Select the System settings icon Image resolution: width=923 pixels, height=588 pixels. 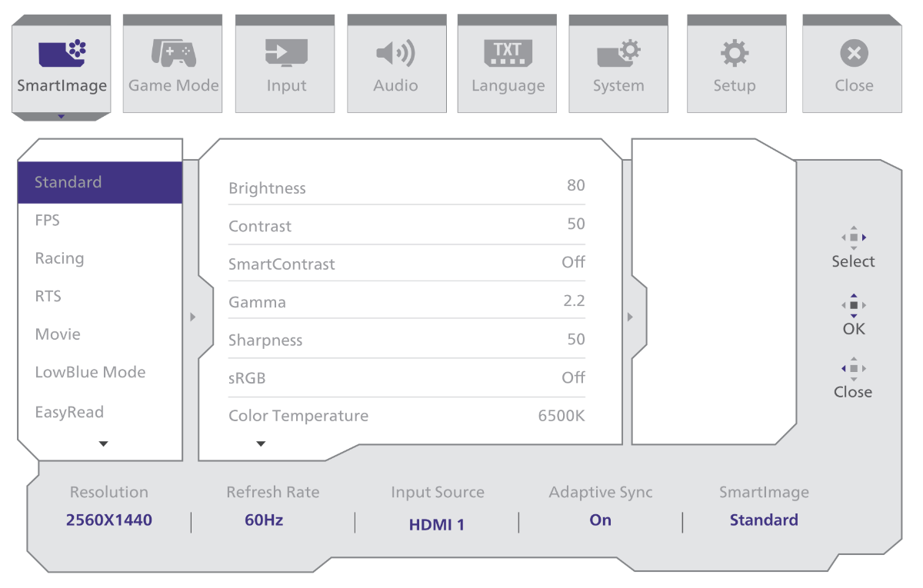(x=618, y=54)
